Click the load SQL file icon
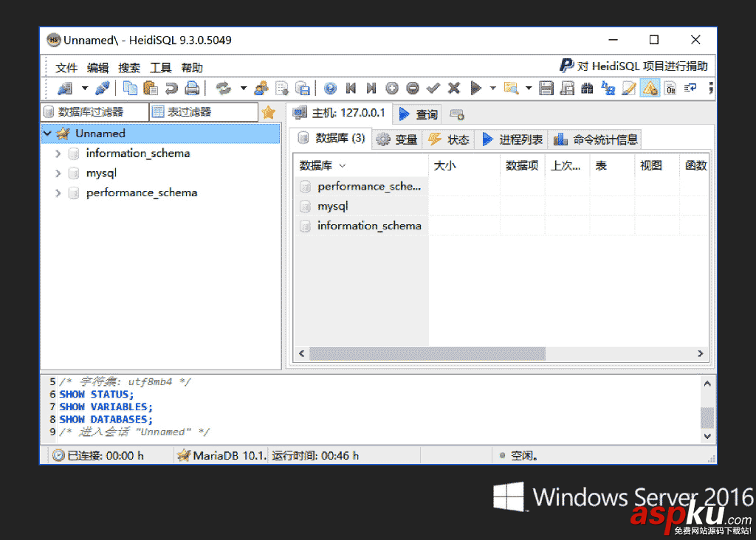This screenshot has width=756, height=540. (281, 88)
